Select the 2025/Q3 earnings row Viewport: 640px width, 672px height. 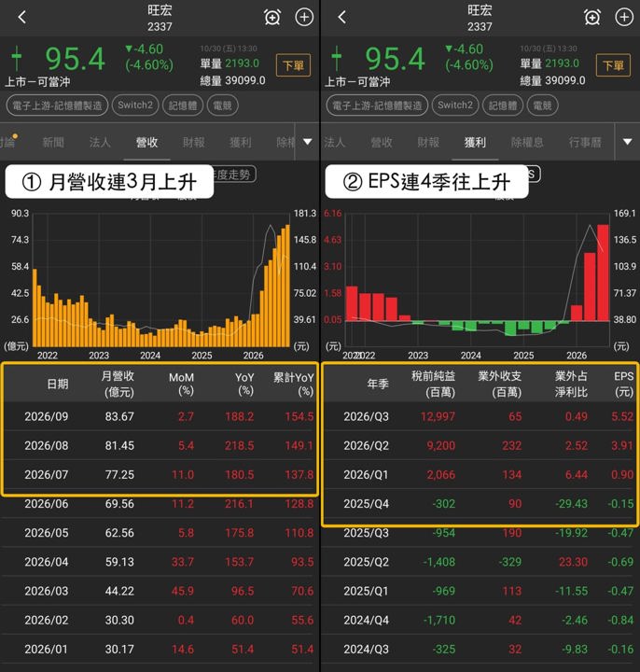click(x=480, y=533)
